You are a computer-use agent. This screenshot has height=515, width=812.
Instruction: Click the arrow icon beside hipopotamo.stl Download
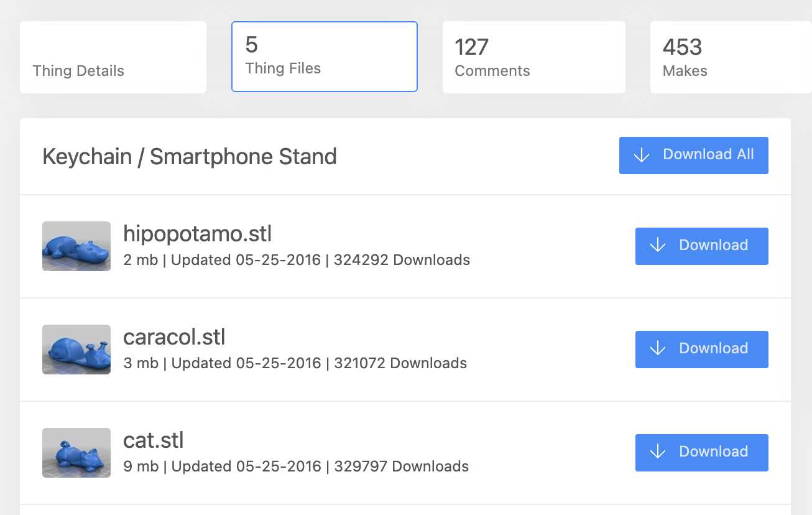point(658,246)
